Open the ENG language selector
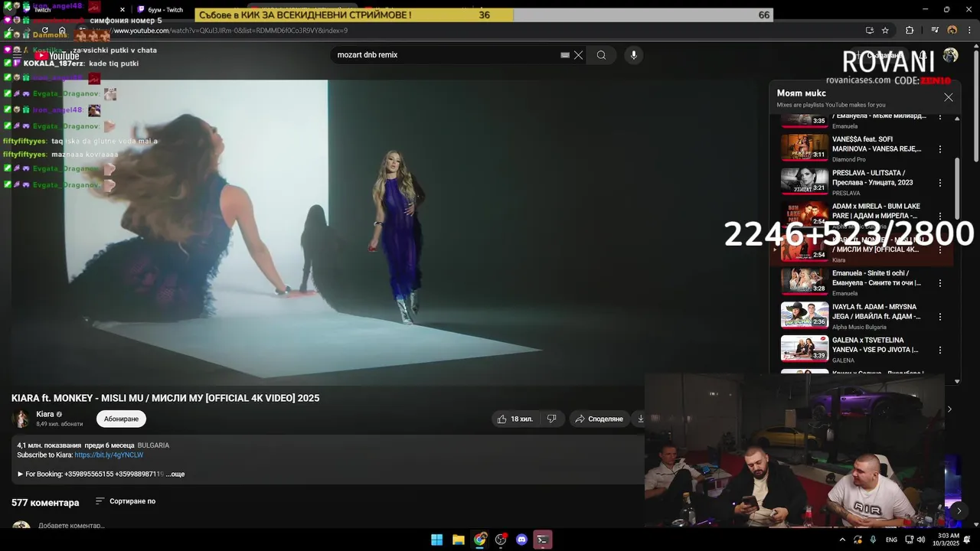Viewport: 980px width, 551px height. pyautogui.click(x=891, y=540)
